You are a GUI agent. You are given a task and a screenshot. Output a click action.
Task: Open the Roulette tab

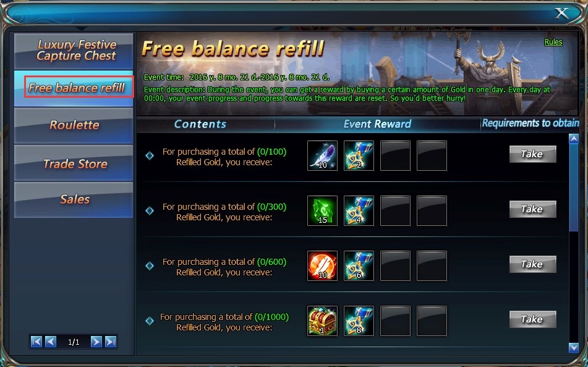pos(74,126)
